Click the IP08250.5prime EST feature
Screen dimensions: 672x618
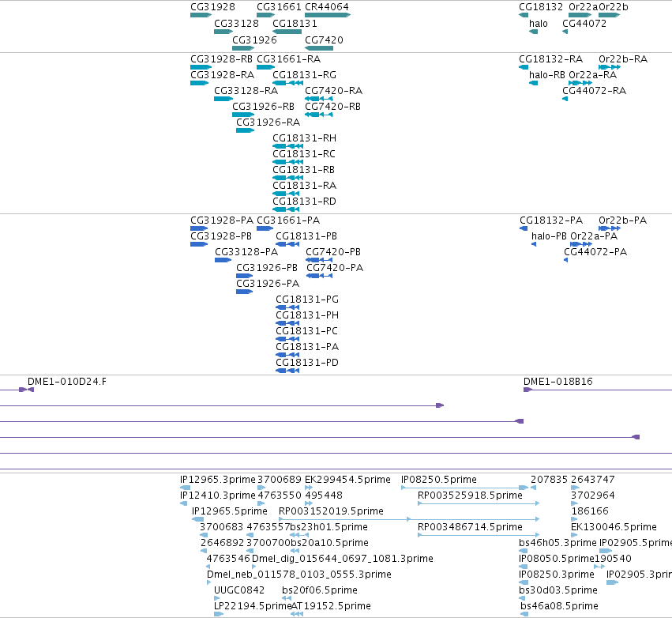[x=465, y=488]
